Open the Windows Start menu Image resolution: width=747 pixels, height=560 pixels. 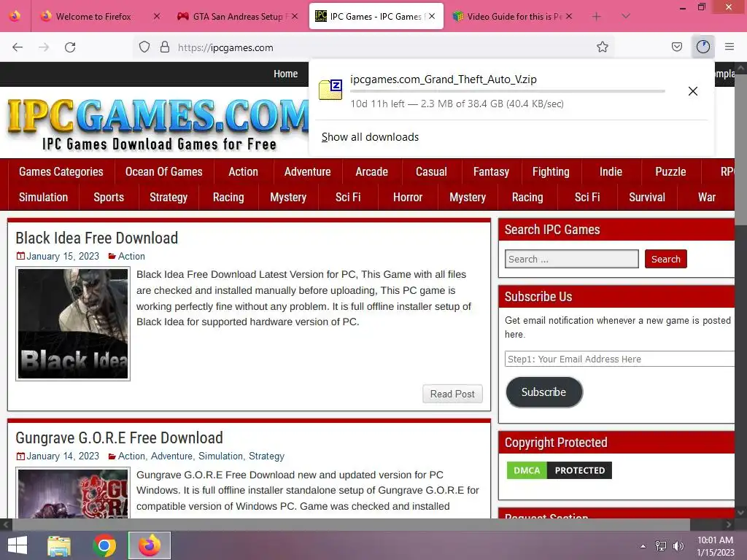pyautogui.click(x=18, y=545)
